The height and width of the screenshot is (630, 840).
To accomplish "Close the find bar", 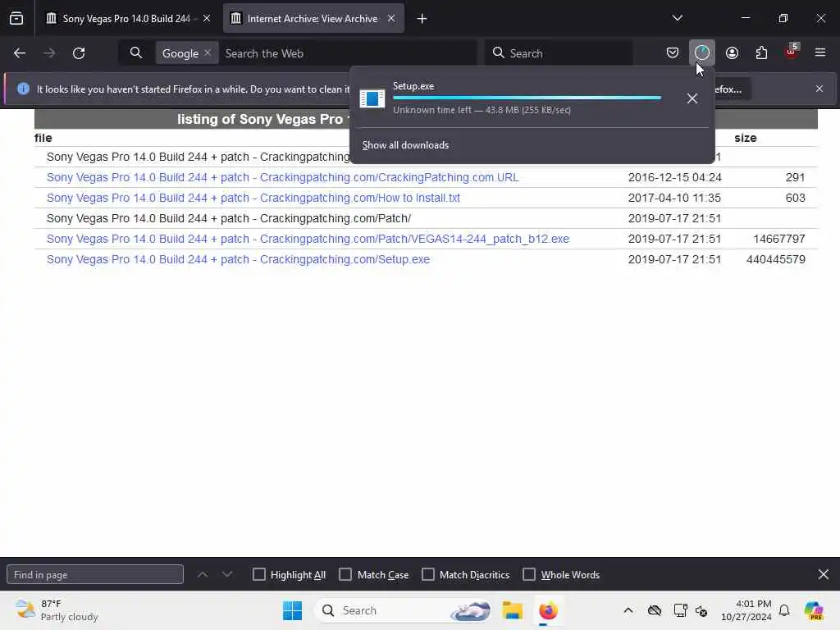I will [x=824, y=574].
